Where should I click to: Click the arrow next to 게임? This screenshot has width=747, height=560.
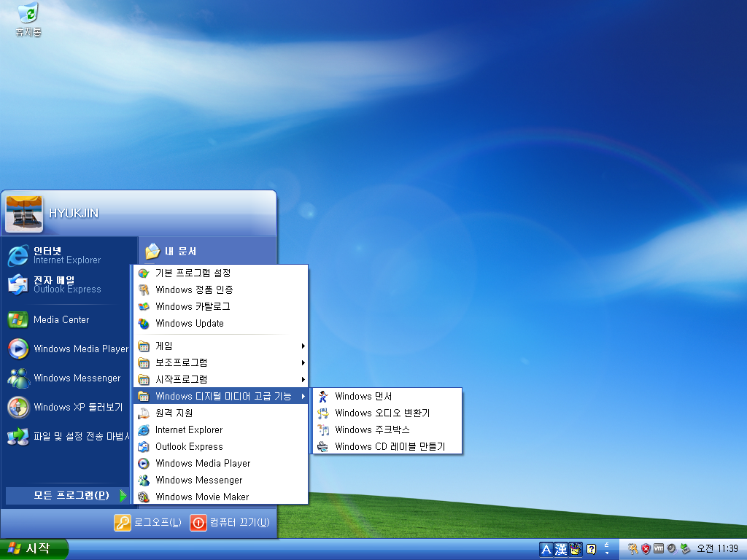click(x=303, y=346)
